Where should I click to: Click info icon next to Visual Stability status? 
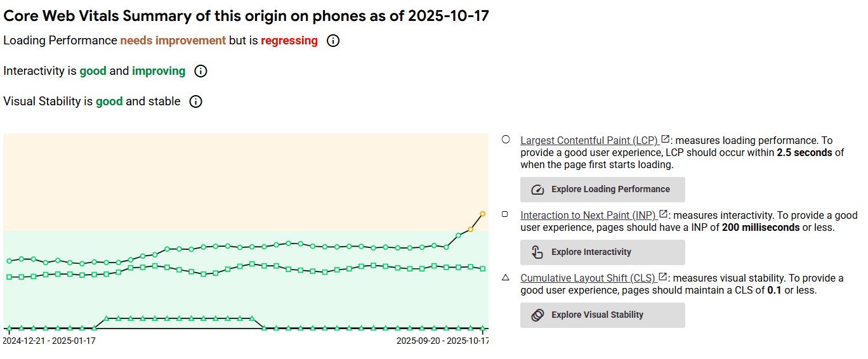[x=196, y=101]
